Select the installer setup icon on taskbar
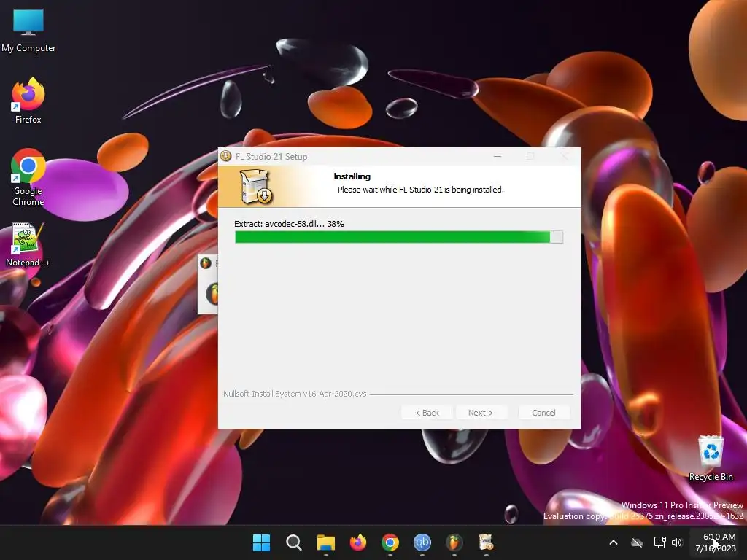Screen dimensions: 747x560 pyautogui.click(x=486, y=542)
